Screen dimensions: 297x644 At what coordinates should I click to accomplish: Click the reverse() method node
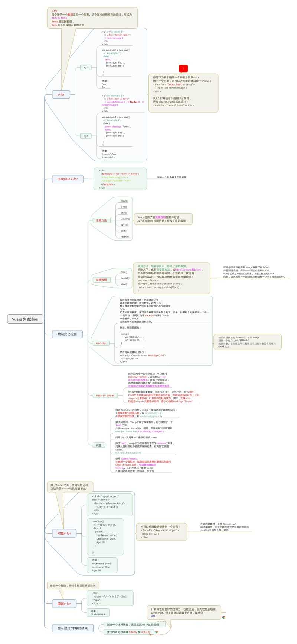(x=125, y=236)
